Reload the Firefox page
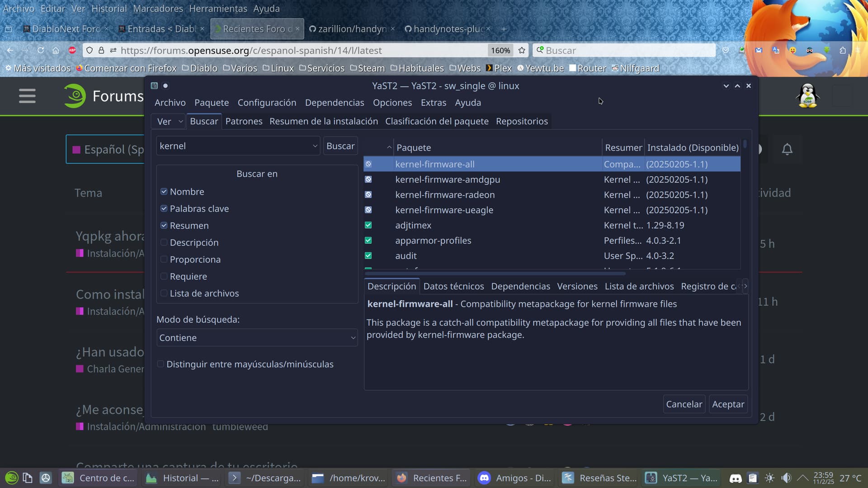Screen dimensions: 868x488 [x=41, y=51]
